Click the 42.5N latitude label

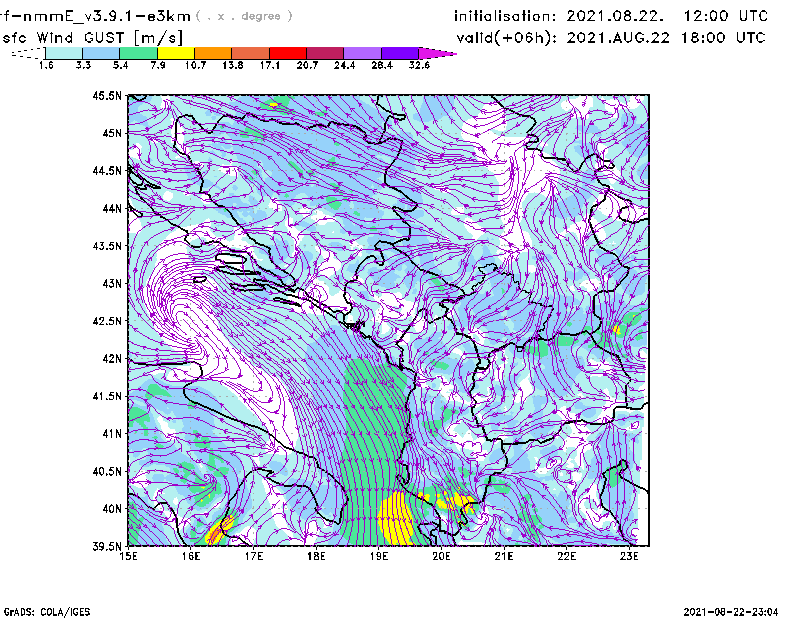click(x=107, y=321)
